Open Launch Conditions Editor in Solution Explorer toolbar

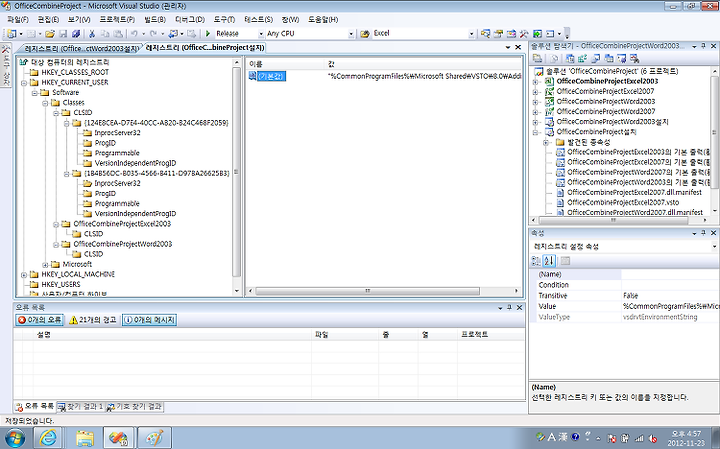click(x=635, y=58)
